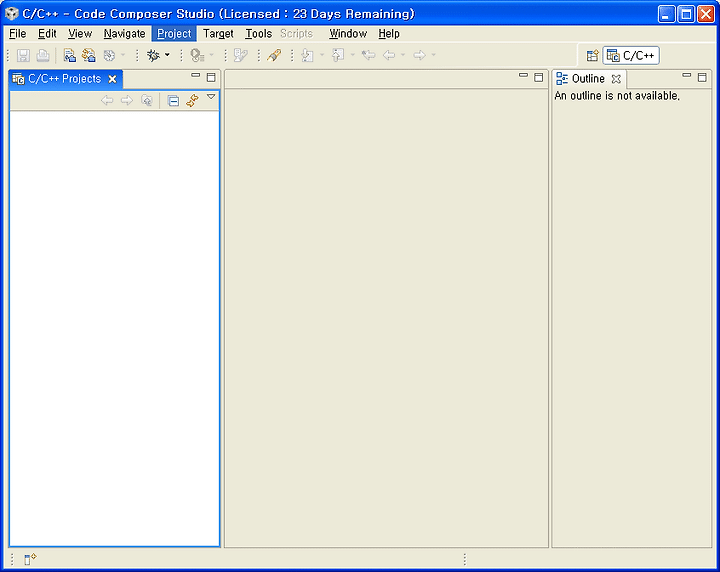Open the Project menu
The height and width of the screenshot is (572, 720).
pyautogui.click(x=174, y=34)
